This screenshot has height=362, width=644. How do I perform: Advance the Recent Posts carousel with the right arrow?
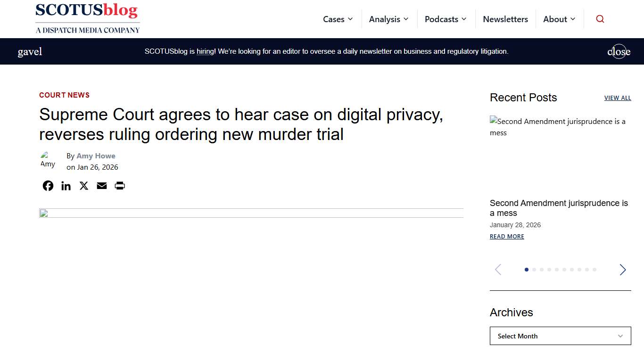pyautogui.click(x=623, y=270)
